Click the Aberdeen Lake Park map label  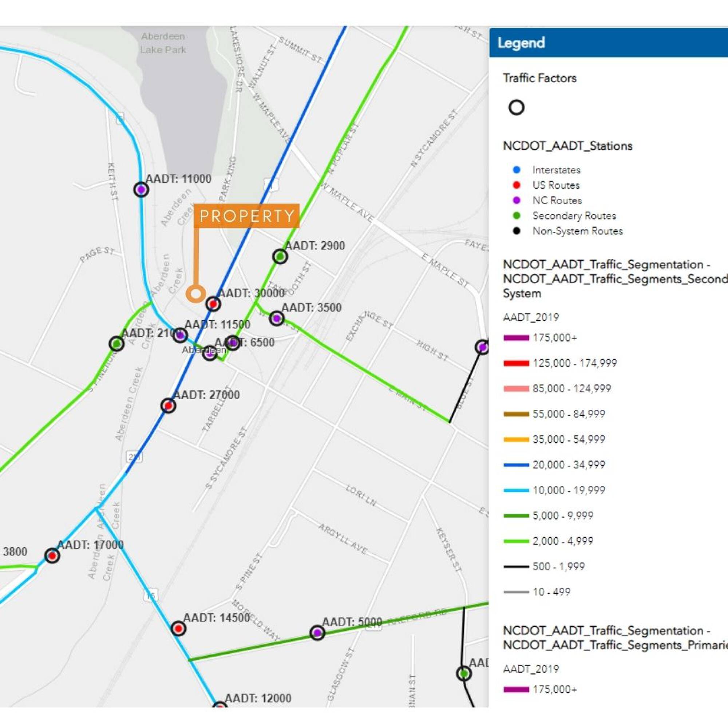163,43
